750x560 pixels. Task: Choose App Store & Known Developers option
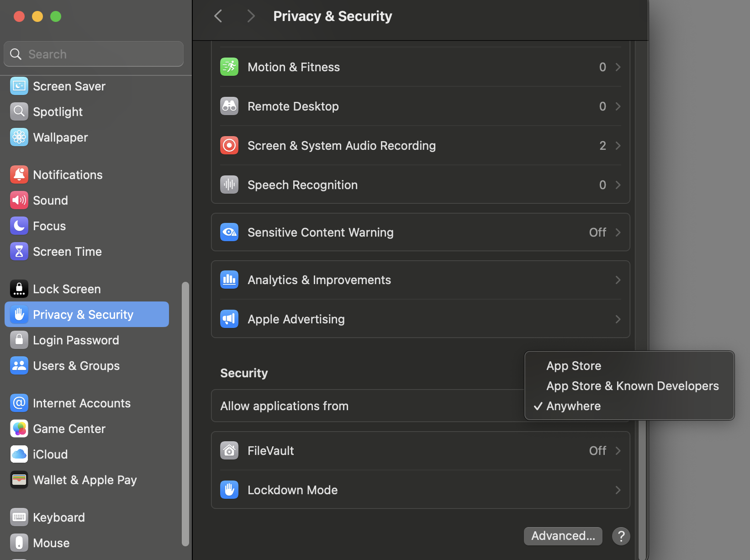point(629,386)
